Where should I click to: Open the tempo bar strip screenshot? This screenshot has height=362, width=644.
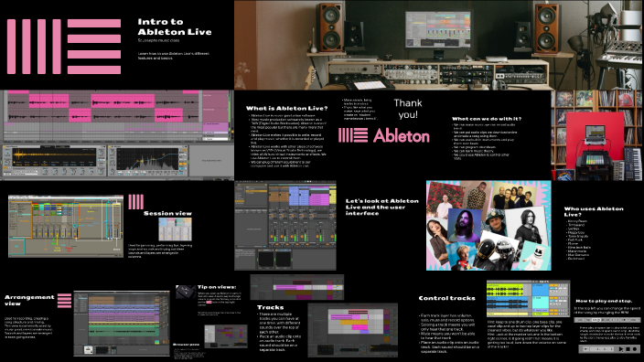(x=607, y=319)
